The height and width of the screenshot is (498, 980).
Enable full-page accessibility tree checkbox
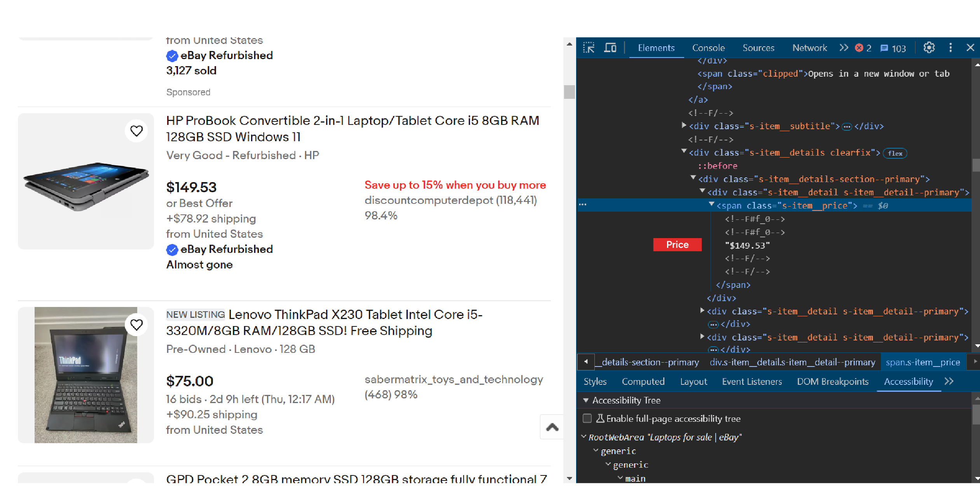coord(587,419)
